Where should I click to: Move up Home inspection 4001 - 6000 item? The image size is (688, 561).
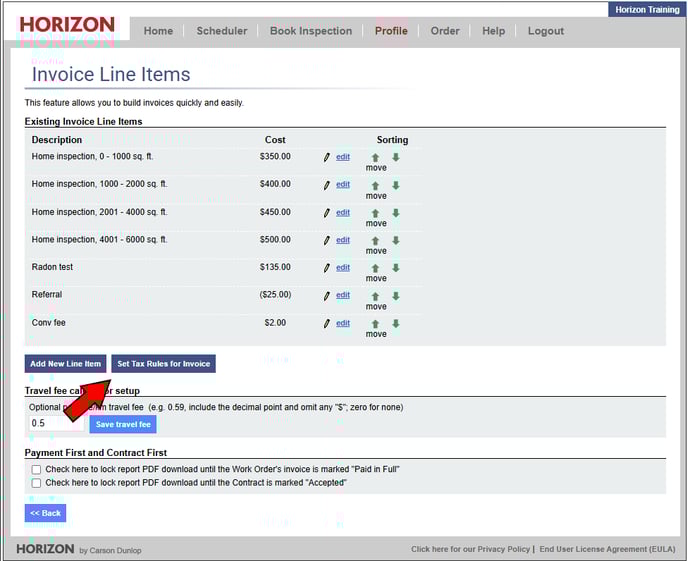[x=375, y=240]
